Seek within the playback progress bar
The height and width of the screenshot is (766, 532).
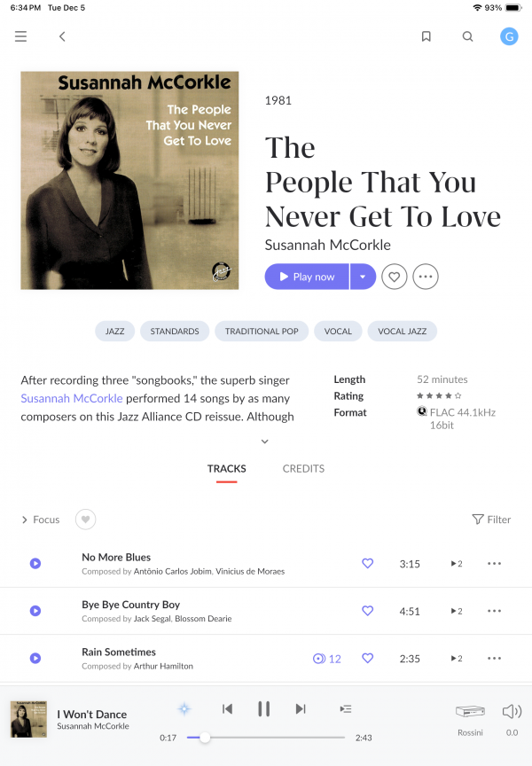(266, 737)
